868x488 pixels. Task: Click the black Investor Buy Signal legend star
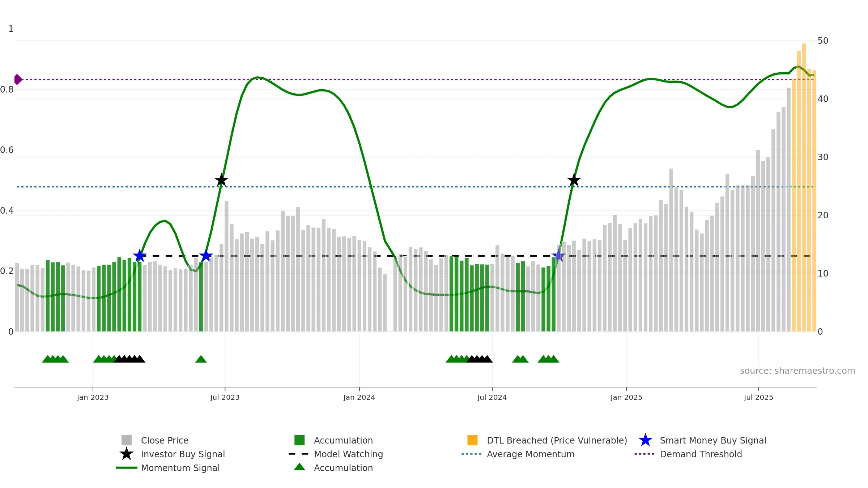[x=126, y=454]
